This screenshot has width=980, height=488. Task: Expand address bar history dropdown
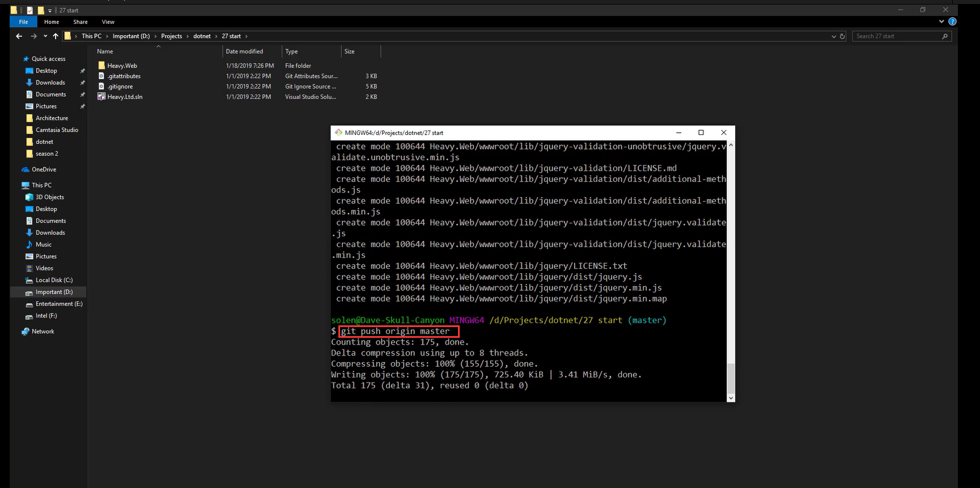pos(834,36)
